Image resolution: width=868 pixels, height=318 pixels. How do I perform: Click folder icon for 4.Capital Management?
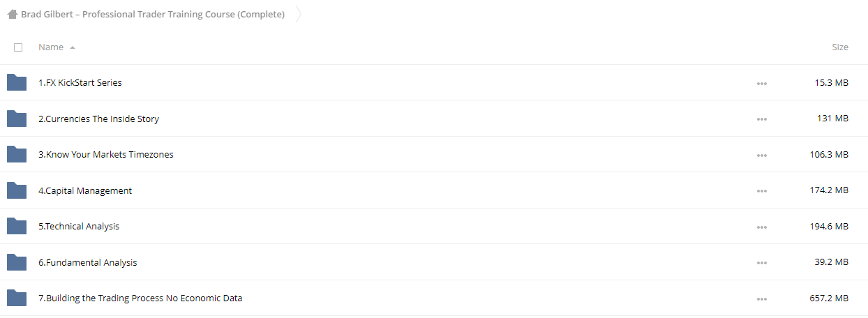17,190
